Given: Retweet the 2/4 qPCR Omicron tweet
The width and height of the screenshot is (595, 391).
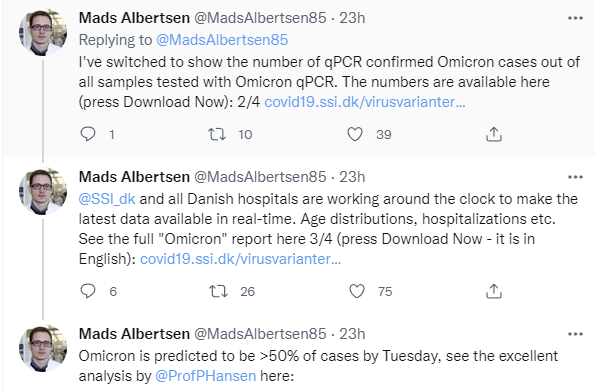Looking at the screenshot, I should point(217,134).
